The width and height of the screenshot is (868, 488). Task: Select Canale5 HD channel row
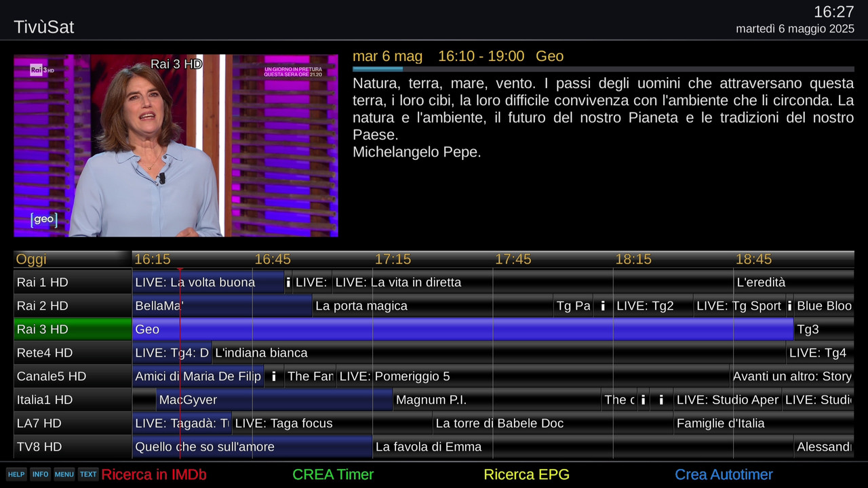(x=73, y=376)
